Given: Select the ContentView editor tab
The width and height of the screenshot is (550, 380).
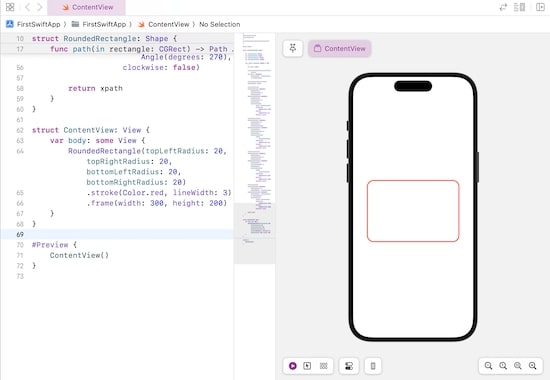Looking at the screenshot, I should pyautogui.click(x=86, y=7).
